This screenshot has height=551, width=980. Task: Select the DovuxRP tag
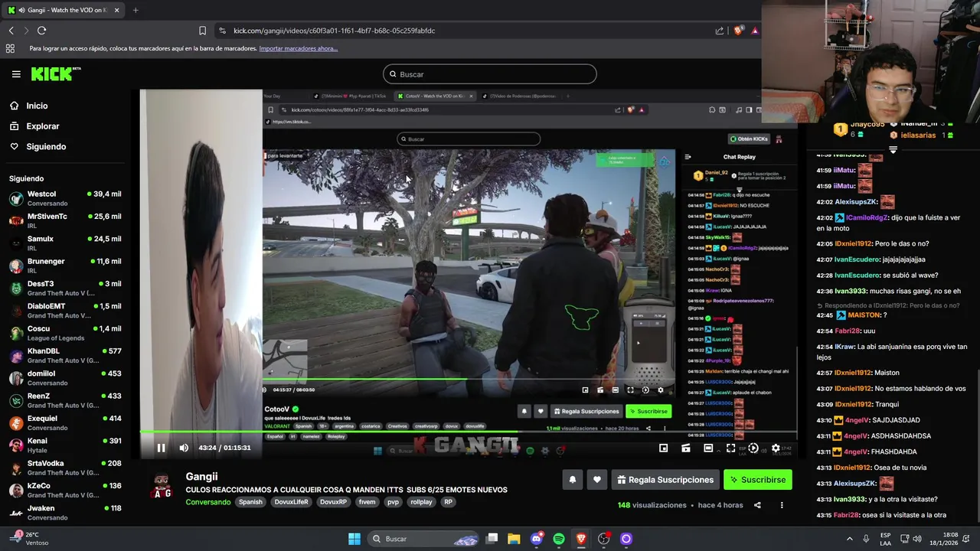click(333, 502)
